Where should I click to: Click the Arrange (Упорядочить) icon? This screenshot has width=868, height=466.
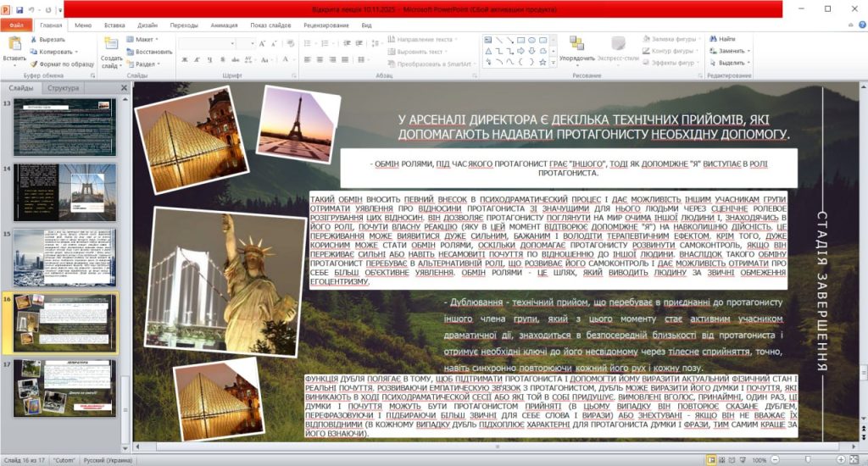[x=576, y=44]
